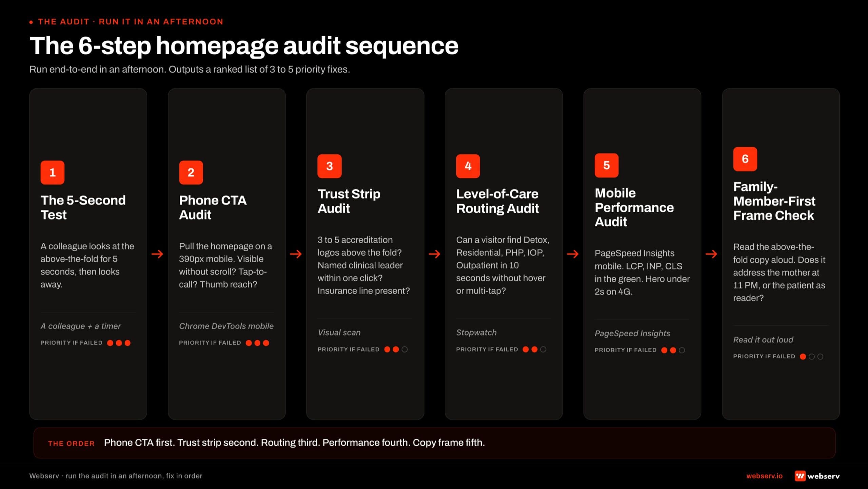Click the three priority dots in Phone CTA Audit card
Screen dimensions: 868x489
pos(257,343)
